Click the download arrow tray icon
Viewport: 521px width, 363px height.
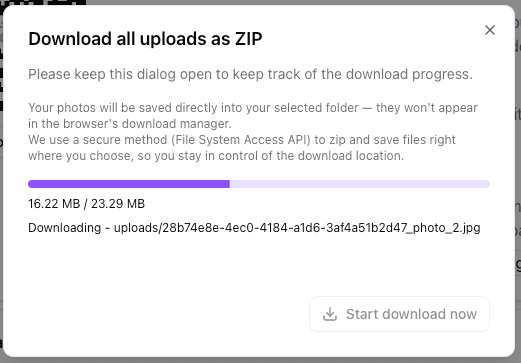(330, 314)
